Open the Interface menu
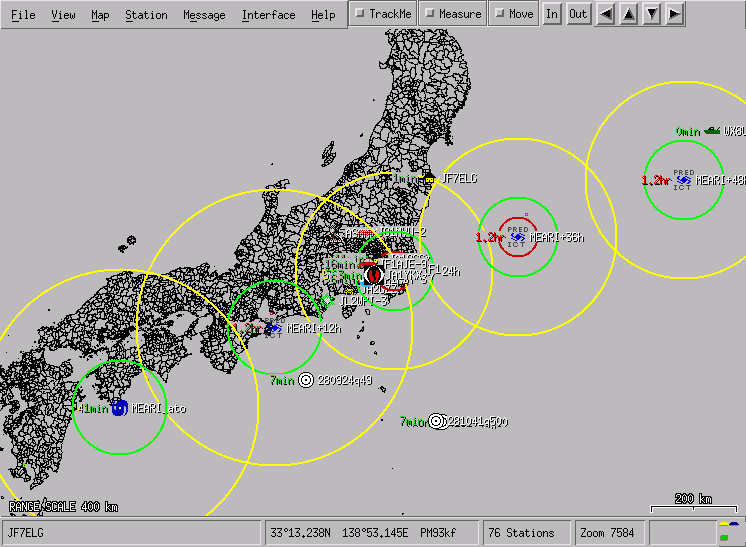746x547 pixels. (268, 15)
